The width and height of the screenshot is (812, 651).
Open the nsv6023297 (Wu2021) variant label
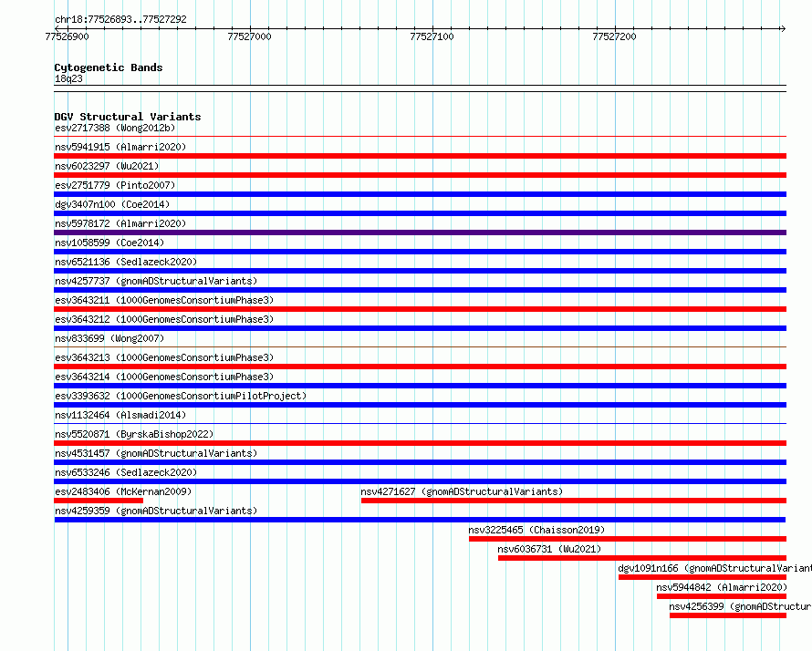pyautogui.click(x=107, y=166)
